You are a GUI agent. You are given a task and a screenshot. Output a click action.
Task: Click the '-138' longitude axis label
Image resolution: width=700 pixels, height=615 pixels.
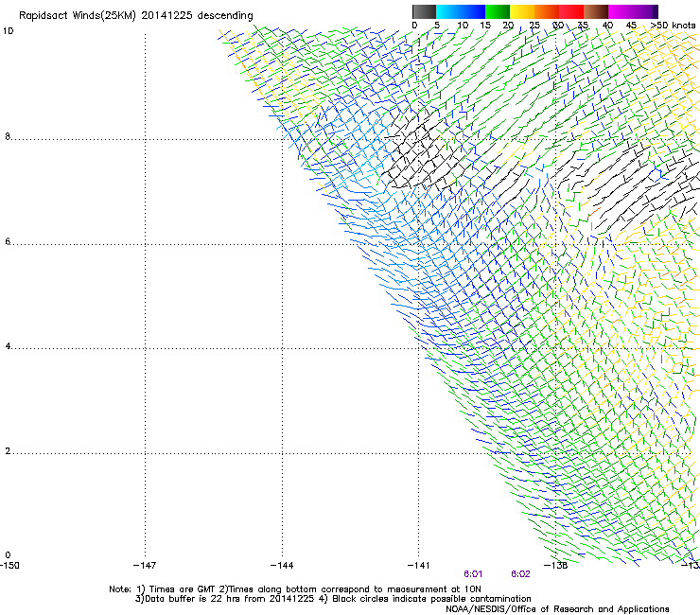[x=556, y=566]
